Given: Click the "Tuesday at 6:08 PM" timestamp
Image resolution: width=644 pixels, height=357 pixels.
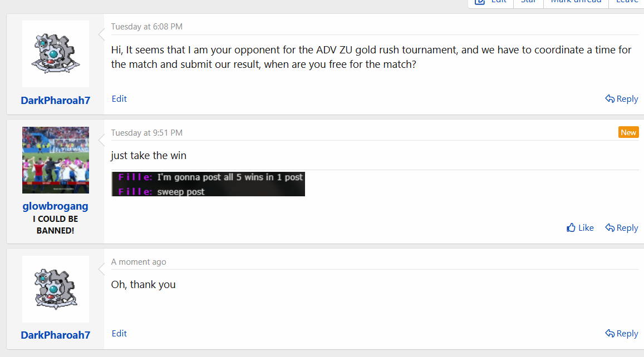Looking at the screenshot, I should [x=146, y=27].
